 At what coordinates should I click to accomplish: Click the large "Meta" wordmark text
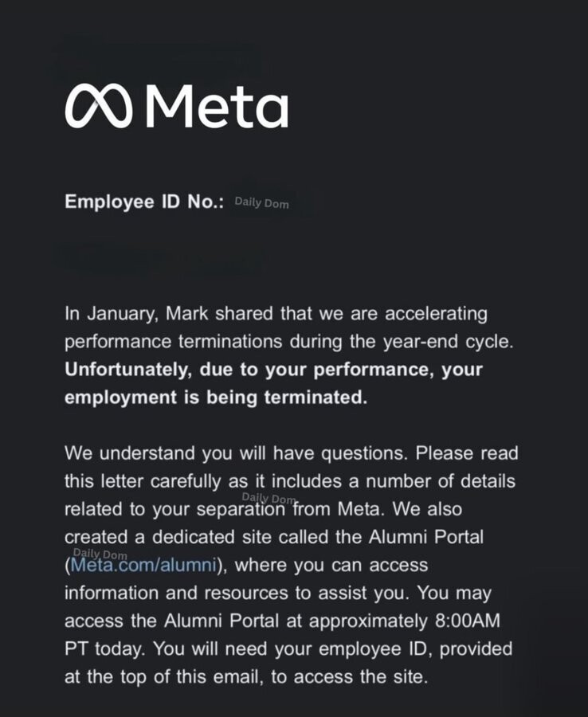pyautogui.click(x=218, y=106)
